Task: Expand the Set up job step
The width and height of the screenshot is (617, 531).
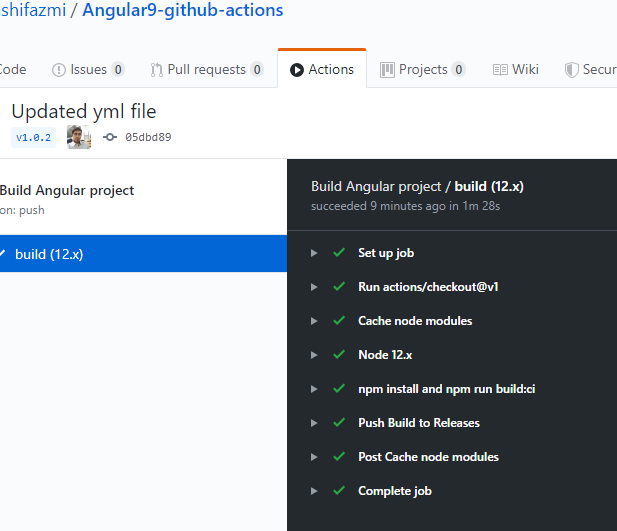Action: click(x=314, y=253)
